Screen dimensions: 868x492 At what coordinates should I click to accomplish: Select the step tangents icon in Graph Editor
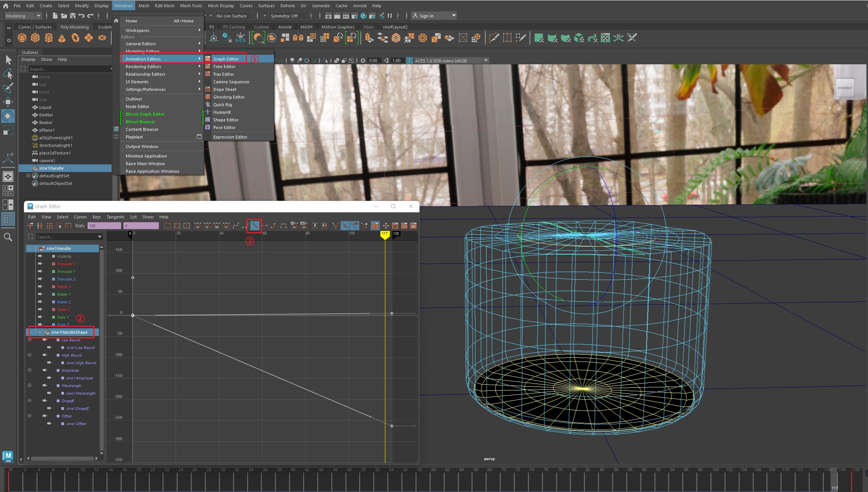click(x=273, y=226)
